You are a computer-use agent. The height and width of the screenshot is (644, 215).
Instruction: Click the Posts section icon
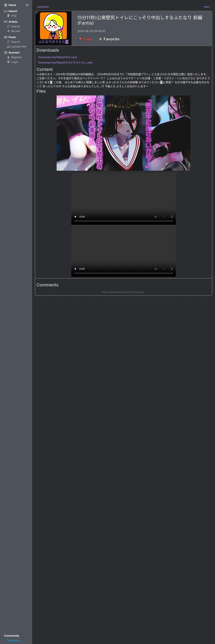[x=6, y=37]
